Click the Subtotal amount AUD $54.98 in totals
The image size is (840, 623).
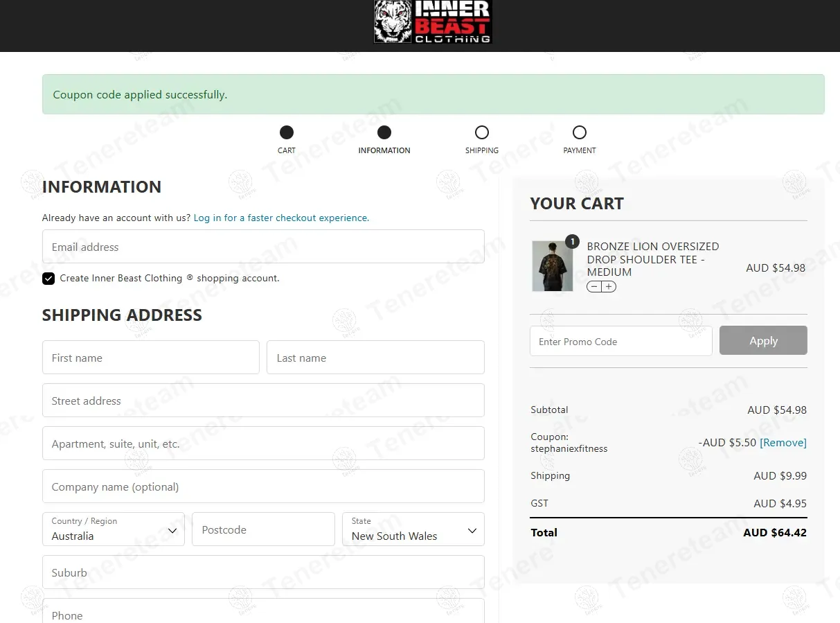(x=777, y=410)
